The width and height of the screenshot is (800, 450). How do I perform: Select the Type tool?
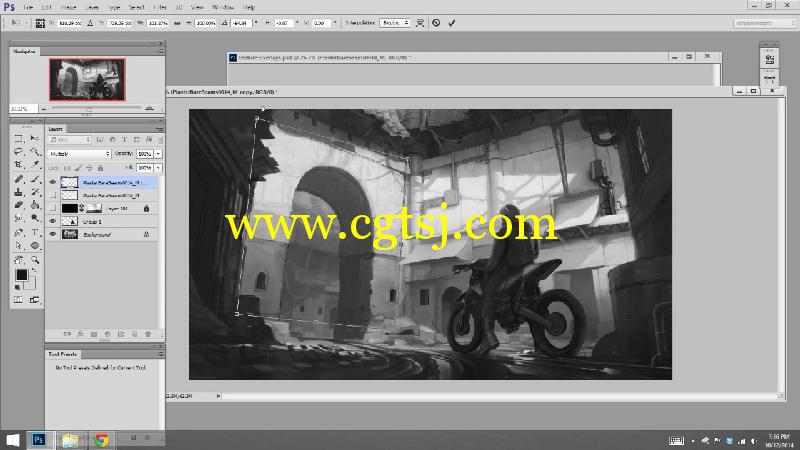(x=35, y=232)
